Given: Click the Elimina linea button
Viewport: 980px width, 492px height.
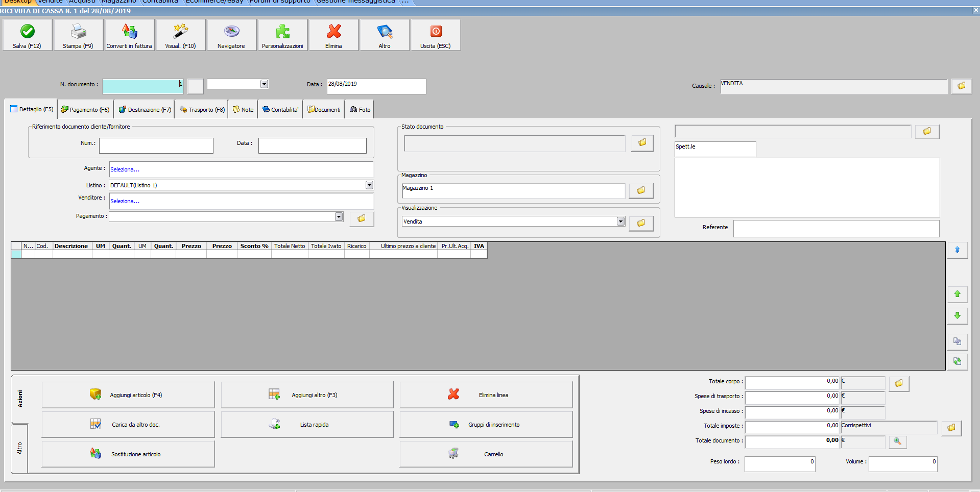Looking at the screenshot, I should point(486,395).
